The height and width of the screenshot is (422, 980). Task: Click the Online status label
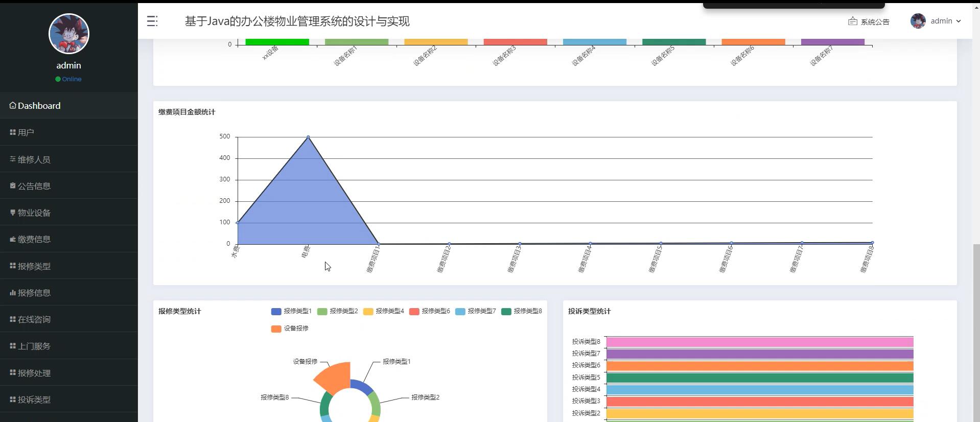click(72, 79)
